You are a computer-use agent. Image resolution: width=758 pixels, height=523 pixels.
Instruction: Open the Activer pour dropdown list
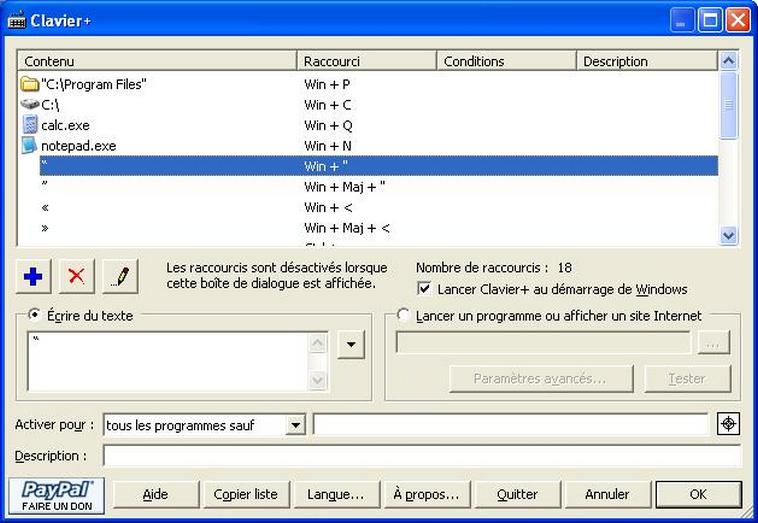295,426
